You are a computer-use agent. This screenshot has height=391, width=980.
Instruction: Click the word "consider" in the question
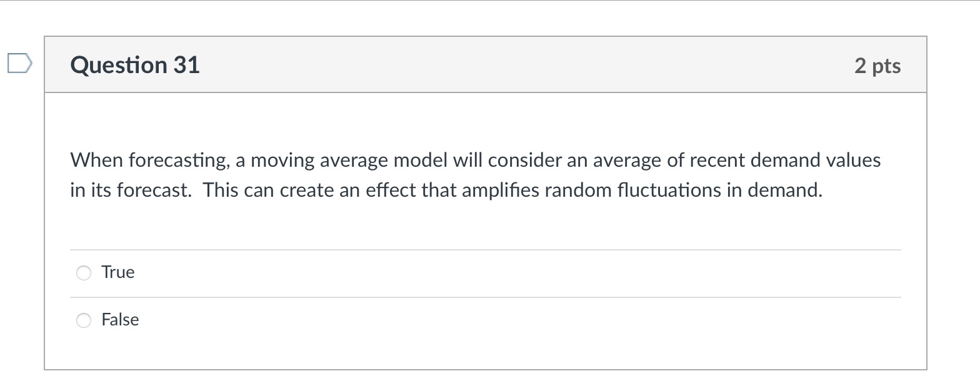[525, 161]
